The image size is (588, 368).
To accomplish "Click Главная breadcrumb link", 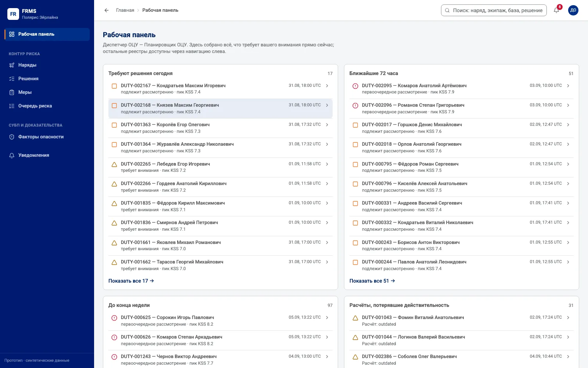I will click(125, 10).
